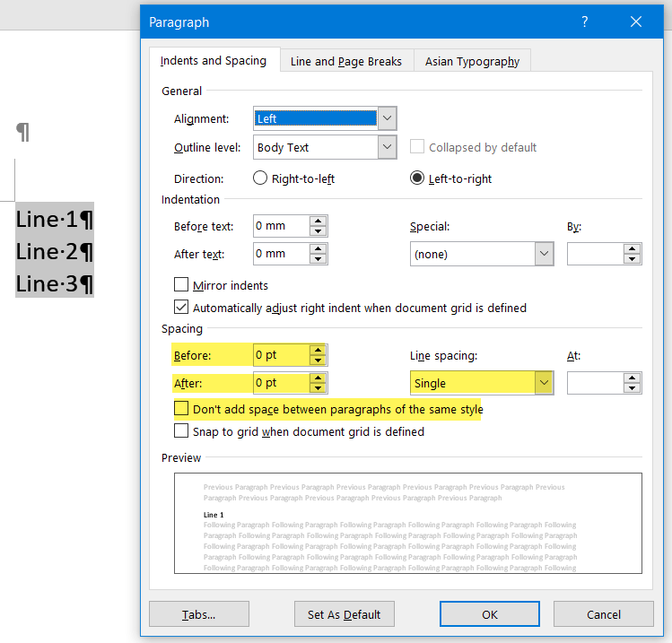
Task: Click the After text indentation field
Action: [x=282, y=254]
